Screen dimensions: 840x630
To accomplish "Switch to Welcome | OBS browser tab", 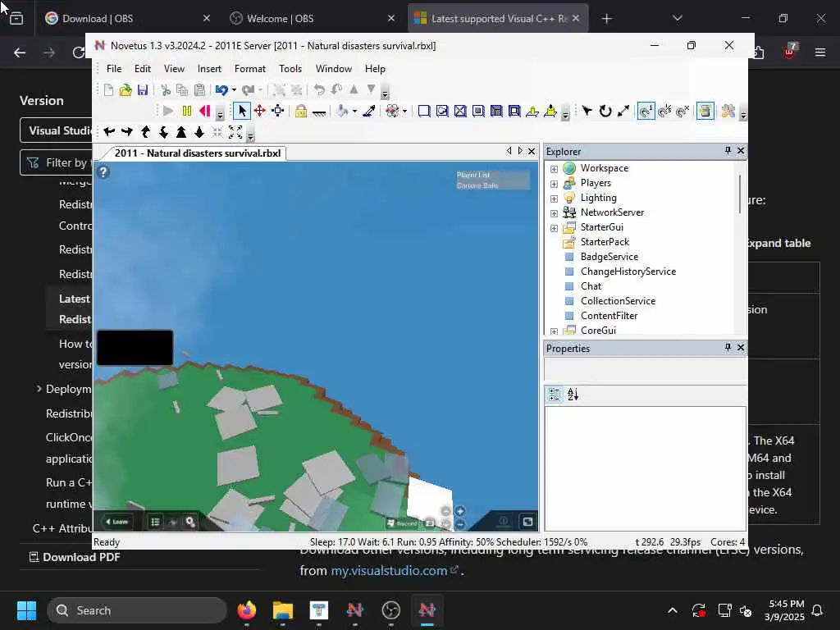I will click(311, 18).
